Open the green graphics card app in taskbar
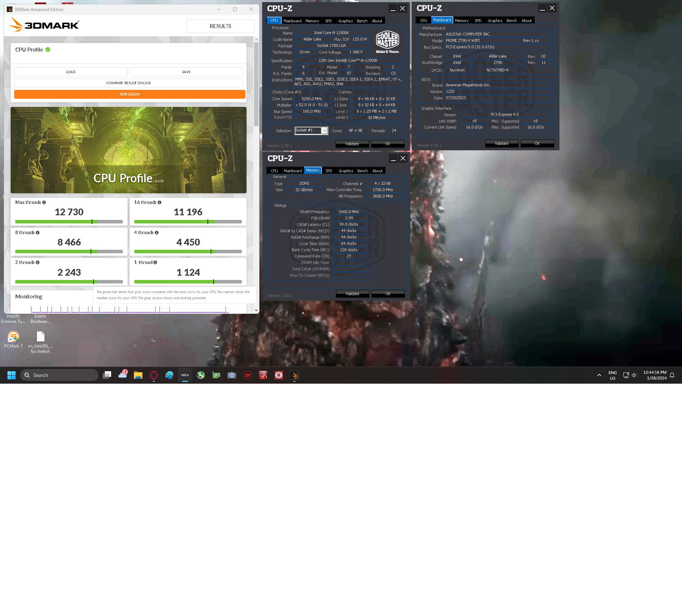 coord(216,375)
